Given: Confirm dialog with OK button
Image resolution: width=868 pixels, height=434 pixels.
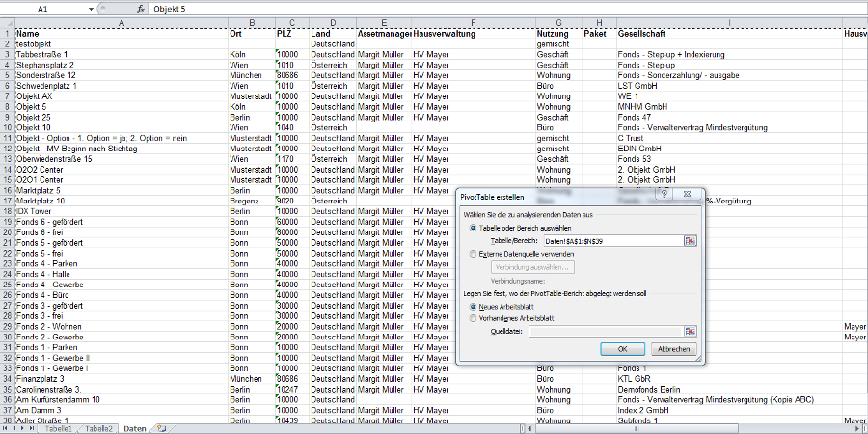Looking at the screenshot, I should click(x=622, y=349).
